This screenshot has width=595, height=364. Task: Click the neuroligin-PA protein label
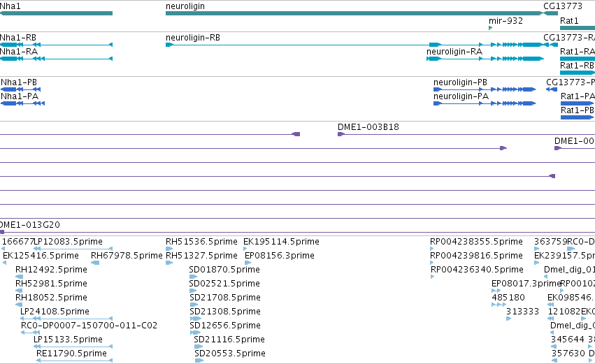(461, 96)
